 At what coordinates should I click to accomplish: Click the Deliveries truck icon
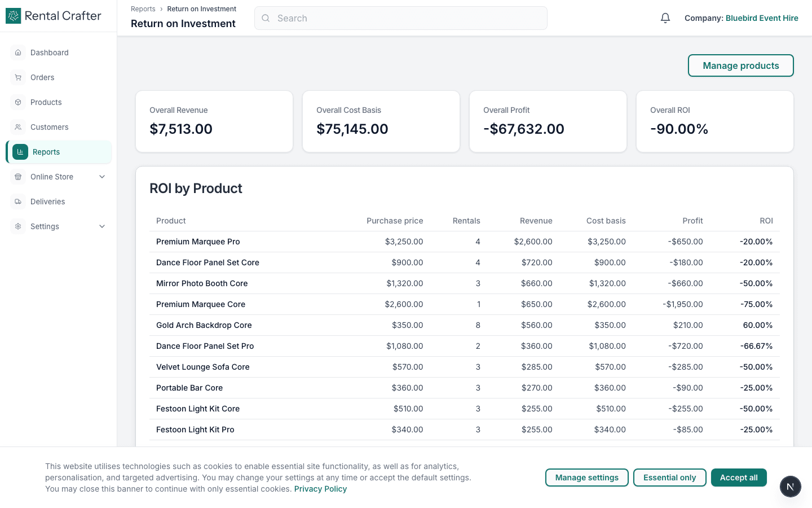point(18,202)
